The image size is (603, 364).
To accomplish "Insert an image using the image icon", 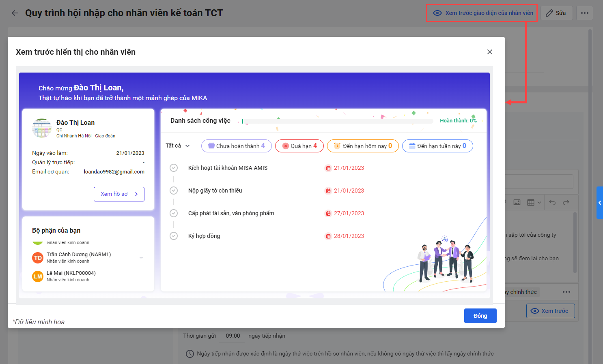I will coord(517,202).
